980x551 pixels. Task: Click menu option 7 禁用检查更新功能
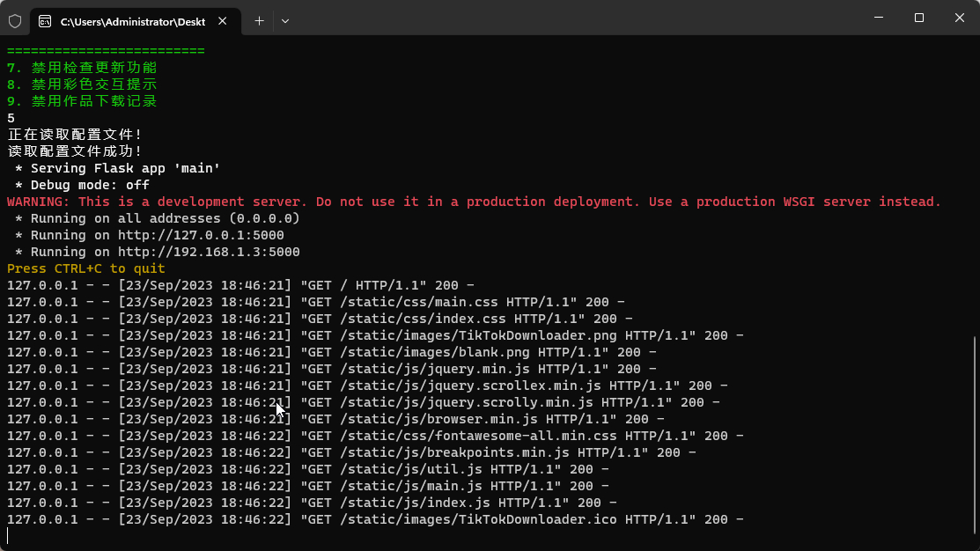[82, 68]
